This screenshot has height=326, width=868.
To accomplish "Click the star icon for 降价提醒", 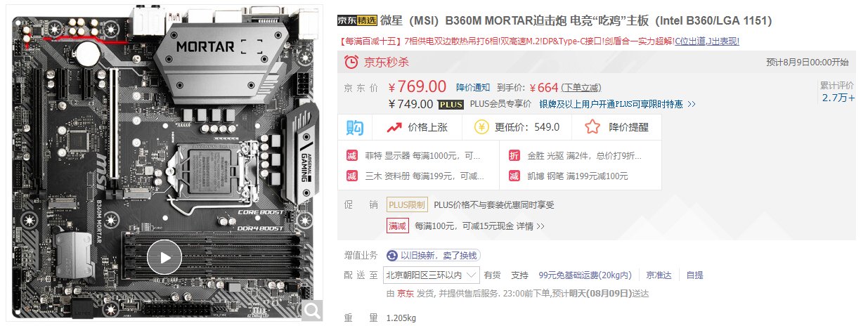I will pyautogui.click(x=592, y=127).
